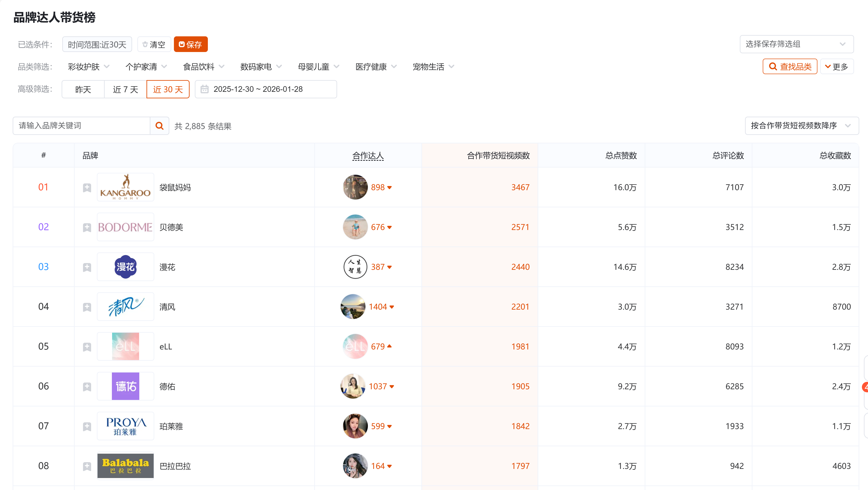Select the 近 7 天 time filter
868x490 pixels.
(x=125, y=89)
